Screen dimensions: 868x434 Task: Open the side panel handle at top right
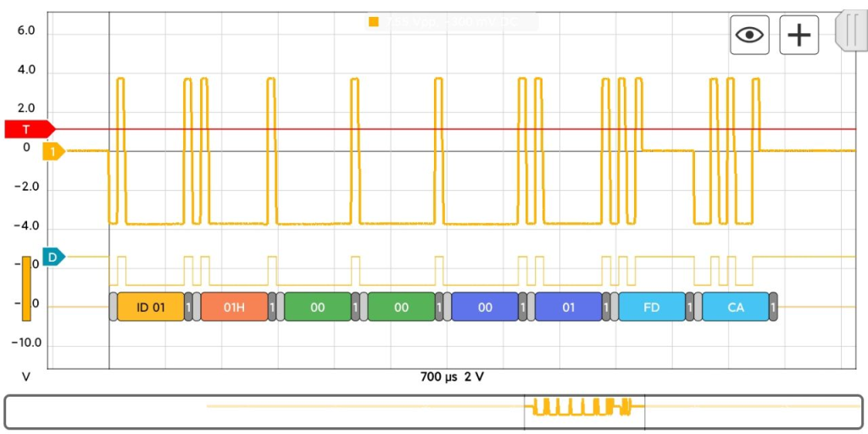click(850, 31)
